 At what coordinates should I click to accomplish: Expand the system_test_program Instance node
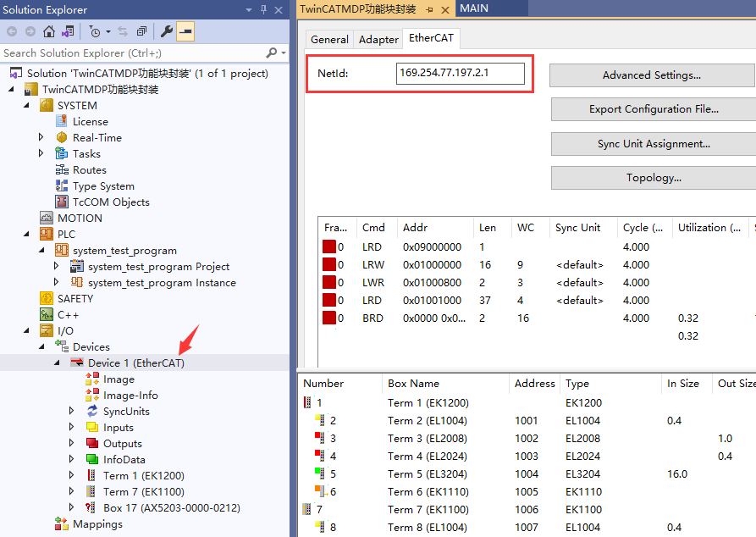point(57,282)
